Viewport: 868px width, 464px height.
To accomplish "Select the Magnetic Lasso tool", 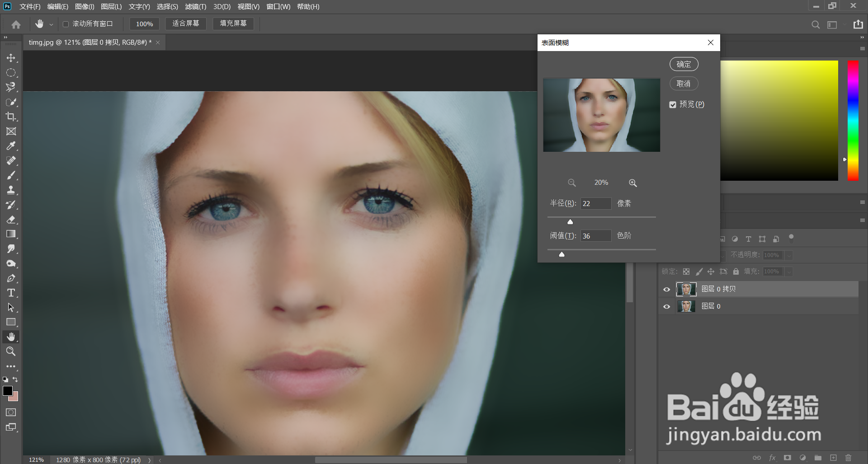I will tap(11, 87).
